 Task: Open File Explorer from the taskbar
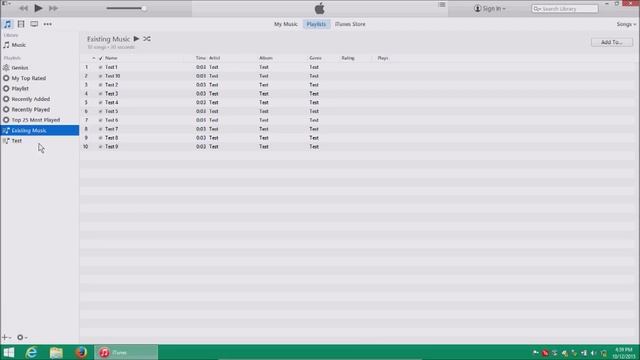56,352
